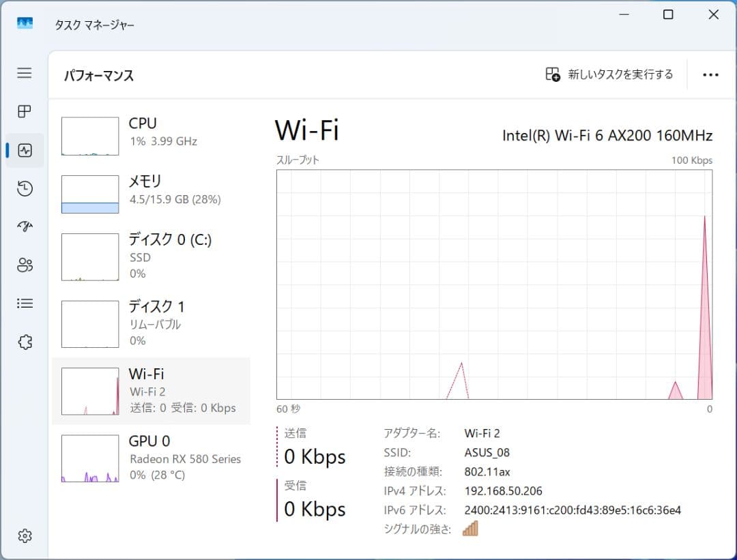Viewport: 737px width, 560px height.
Task: Open the Startup apps view
Action: [25, 226]
